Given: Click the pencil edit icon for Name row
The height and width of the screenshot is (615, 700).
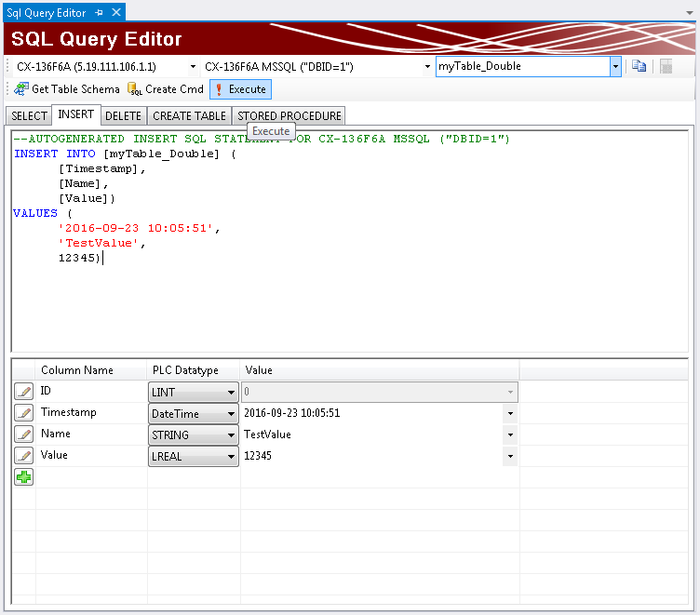Looking at the screenshot, I should 23,435.
